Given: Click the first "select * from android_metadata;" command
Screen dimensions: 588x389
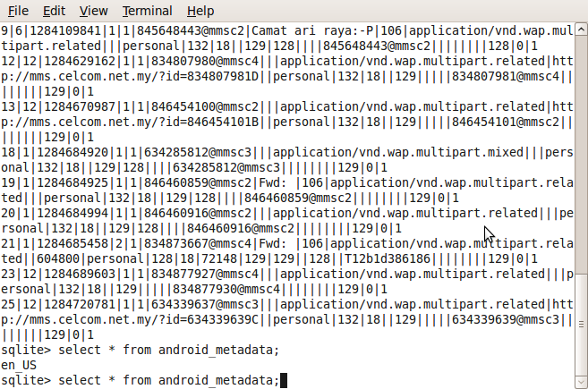Looking at the screenshot, I should [168, 349].
